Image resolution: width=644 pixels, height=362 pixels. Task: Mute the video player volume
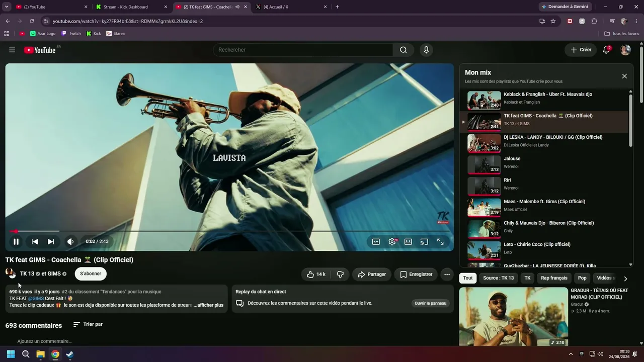tap(70, 242)
